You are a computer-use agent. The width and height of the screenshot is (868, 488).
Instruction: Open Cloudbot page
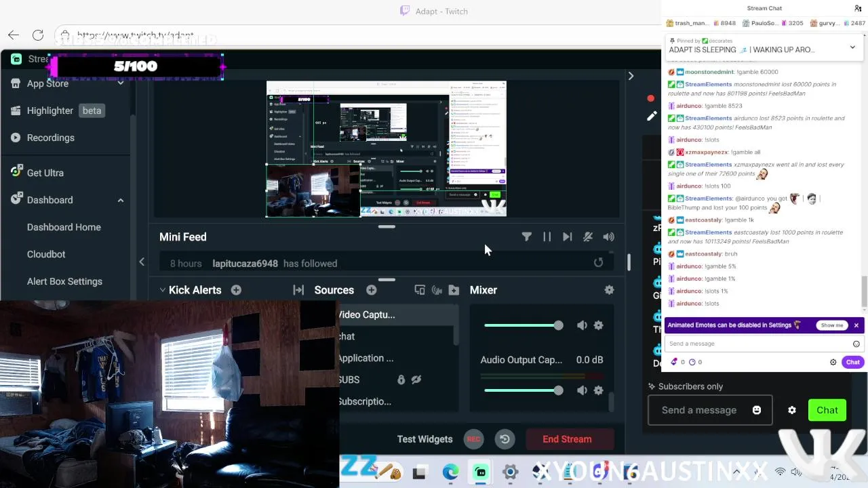coord(46,254)
